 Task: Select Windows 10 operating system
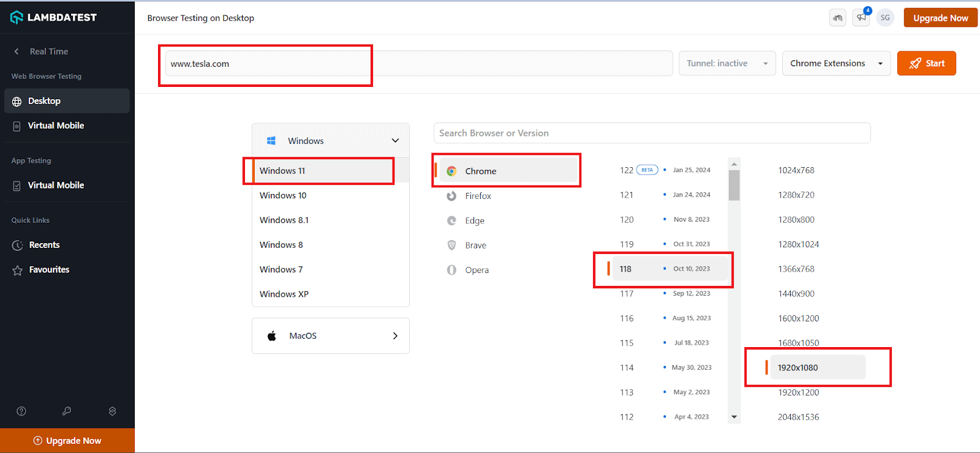283,195
